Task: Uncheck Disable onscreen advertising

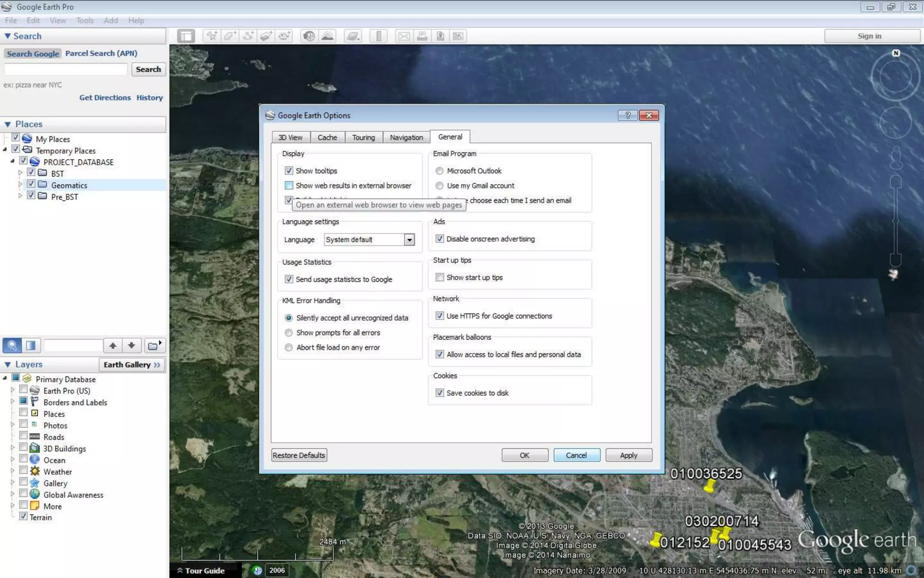Action: [440, 239]
